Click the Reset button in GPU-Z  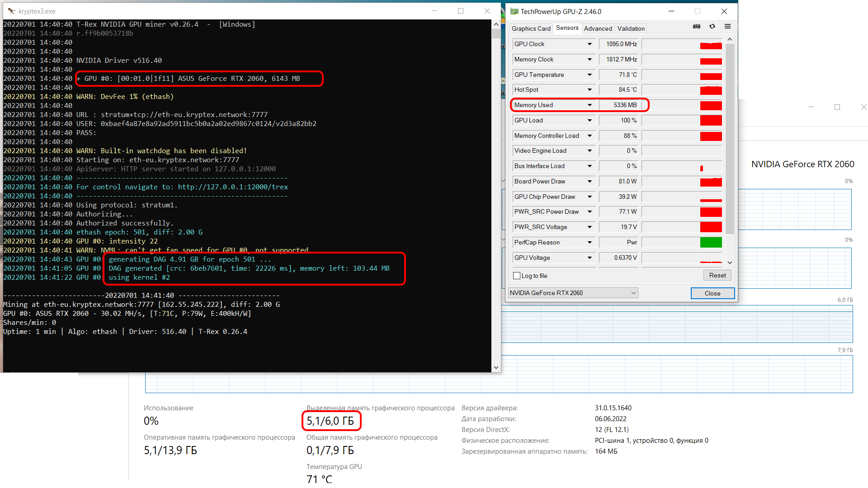coord(717,275)
